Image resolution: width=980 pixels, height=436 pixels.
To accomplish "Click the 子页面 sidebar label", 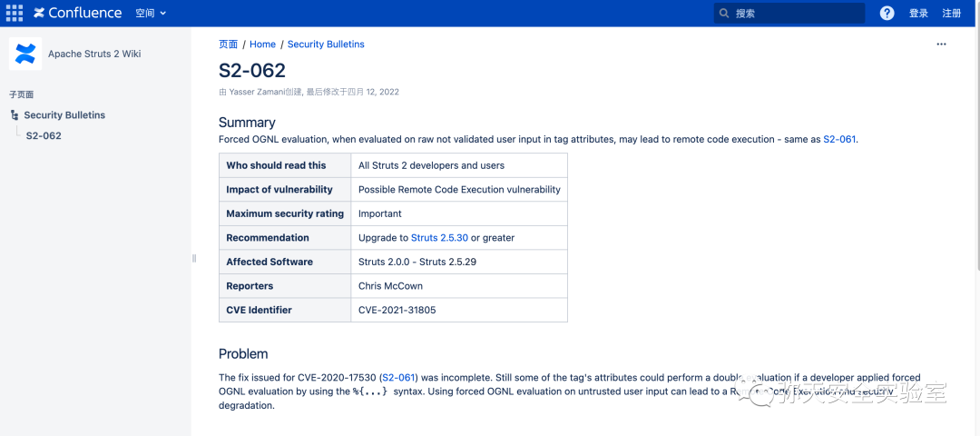I will click(21, 95).
